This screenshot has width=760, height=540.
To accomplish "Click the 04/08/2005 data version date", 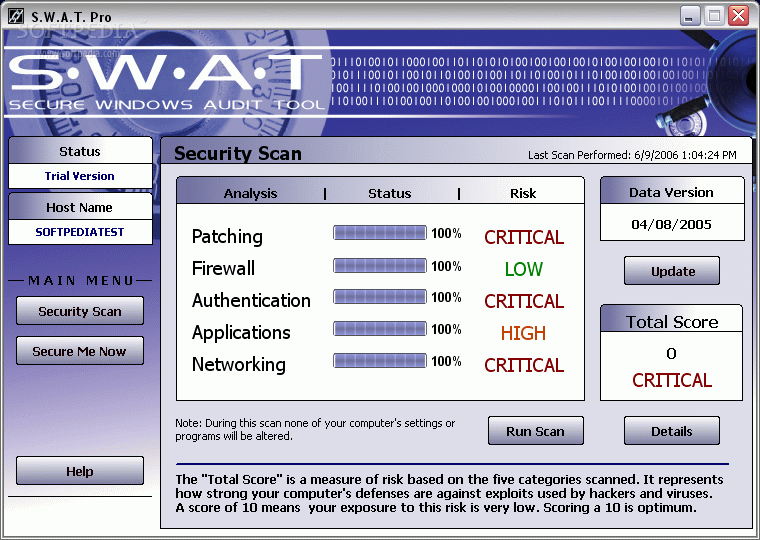I will pyautogui.click(x=671, y=224).
